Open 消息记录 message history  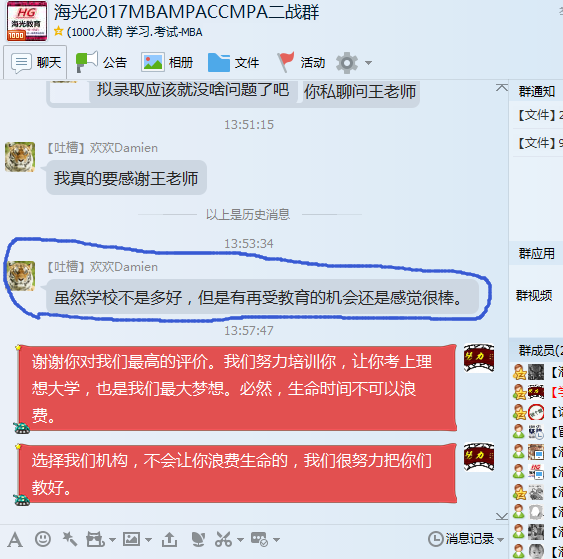(461, 539)
